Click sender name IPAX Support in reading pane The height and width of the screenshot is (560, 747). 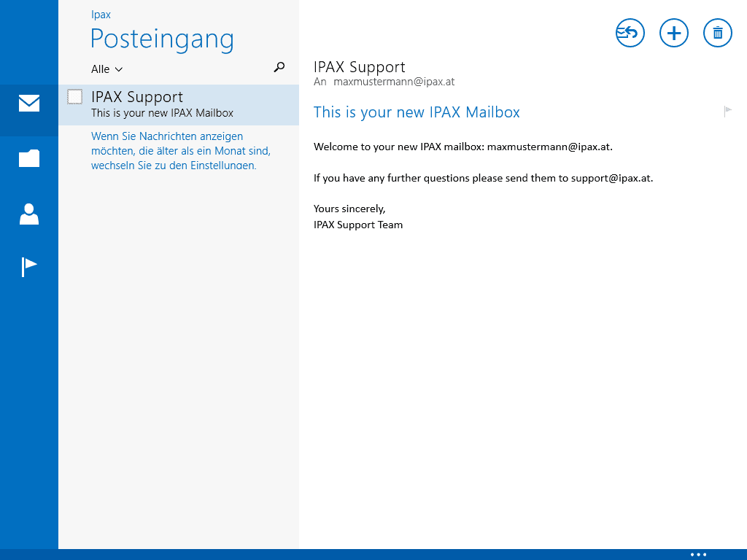[359, 68]
